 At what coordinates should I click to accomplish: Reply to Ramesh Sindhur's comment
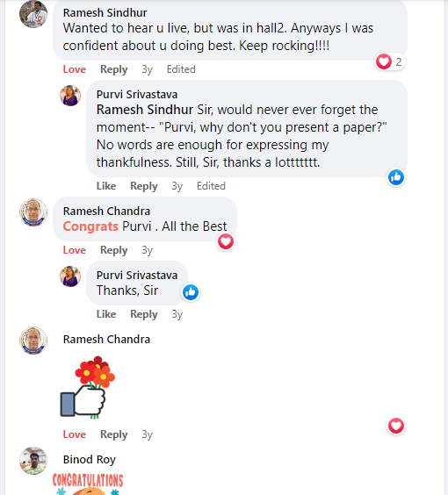coord(113,69)
